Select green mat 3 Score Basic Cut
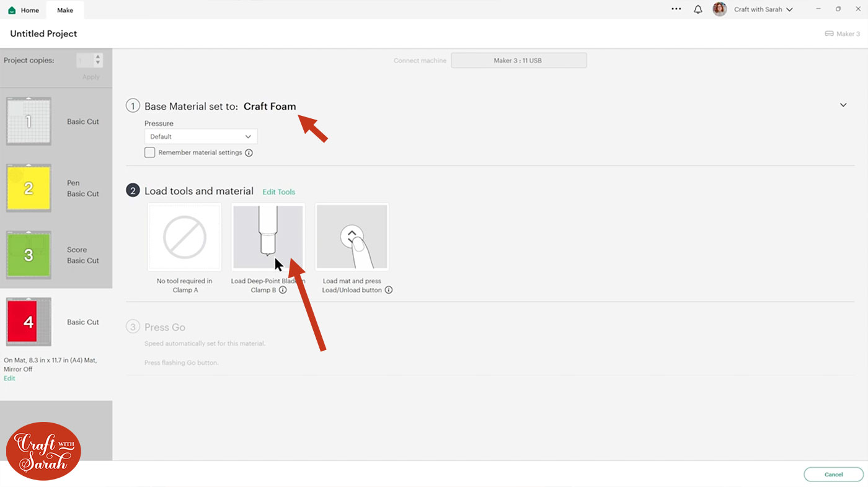This screenshot has width=868, height=487. tap(29, 255)
